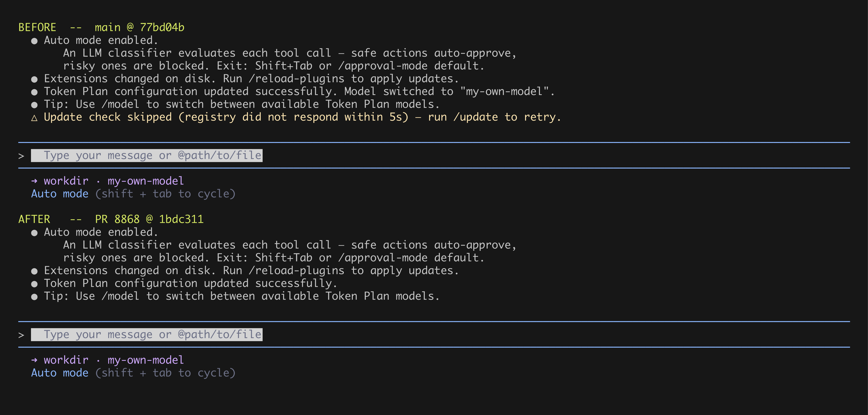Click the AFTER PR 8868 @ 1bdc311 header
Screen dimensions: 868x415
[111, 219]
